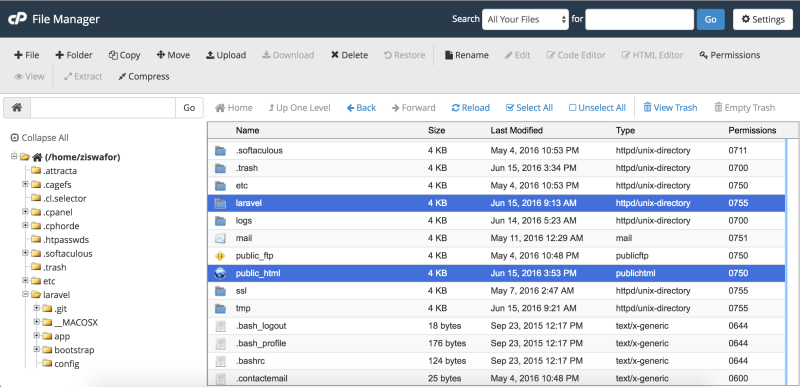Select .htpasswds in the folder tree
This screenshot has width=800, height=387.
click(x=66, y=240)
